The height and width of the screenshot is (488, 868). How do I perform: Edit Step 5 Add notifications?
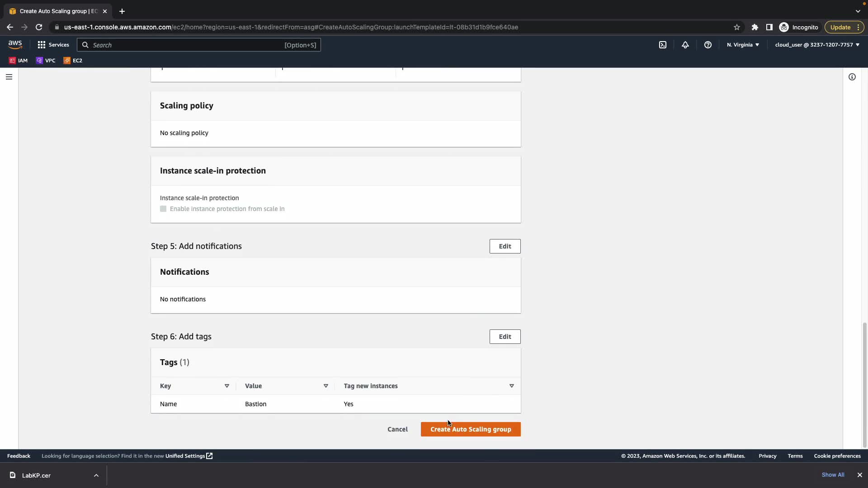pyautogui.click(x=505, y=246)
